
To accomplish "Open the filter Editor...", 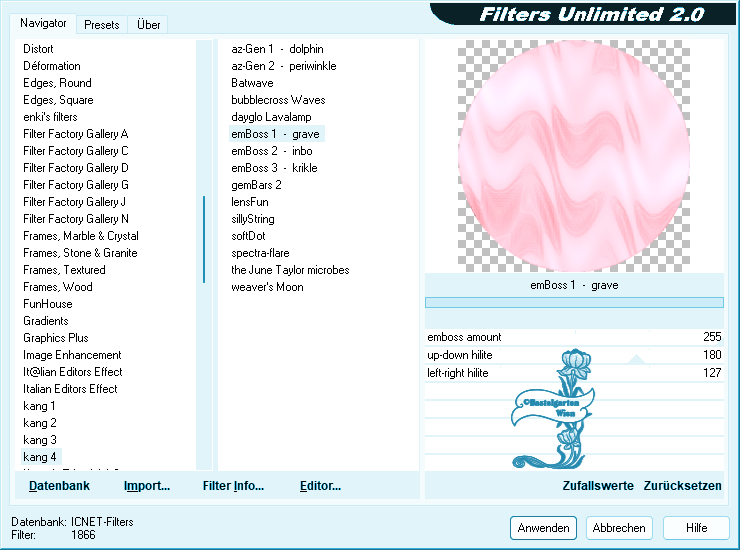I will pos(320,486).
